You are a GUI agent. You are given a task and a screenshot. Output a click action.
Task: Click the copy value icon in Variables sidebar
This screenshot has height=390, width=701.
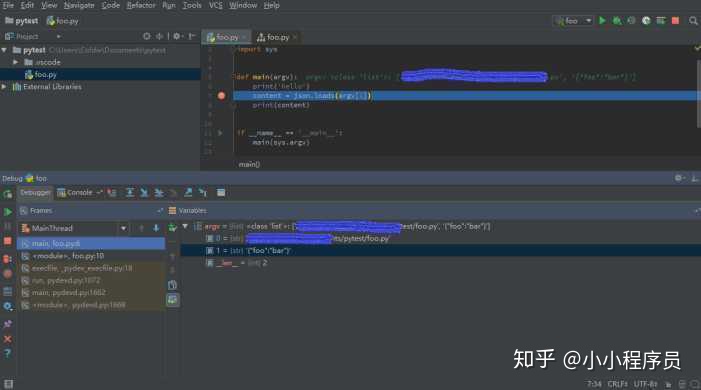point(173,285)
